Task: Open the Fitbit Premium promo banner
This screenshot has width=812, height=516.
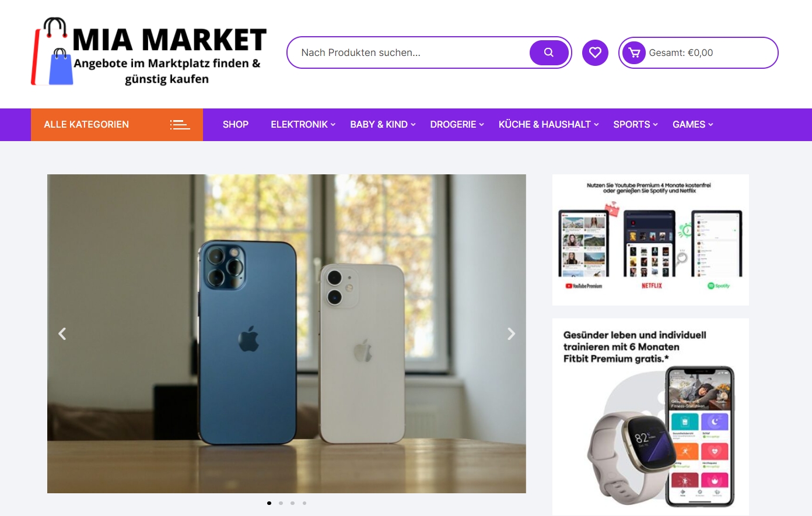Action: [650, 417]
